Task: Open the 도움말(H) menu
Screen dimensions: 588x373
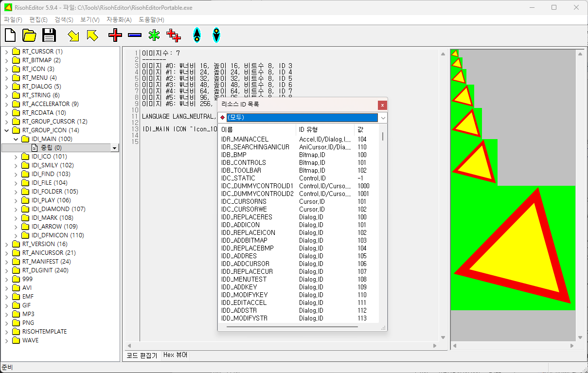Action: click(x=151, y=19)
